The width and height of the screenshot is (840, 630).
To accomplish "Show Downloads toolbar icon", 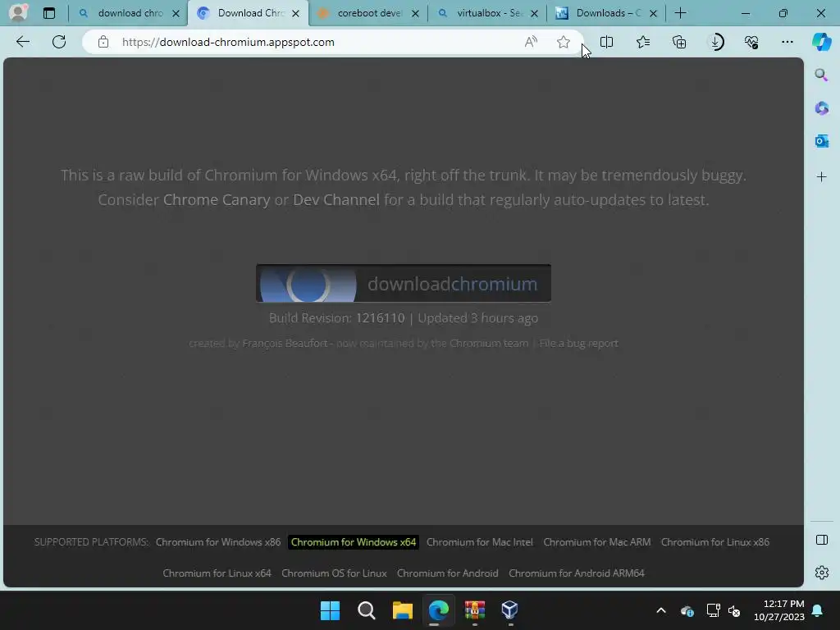I will coord(715,42).
